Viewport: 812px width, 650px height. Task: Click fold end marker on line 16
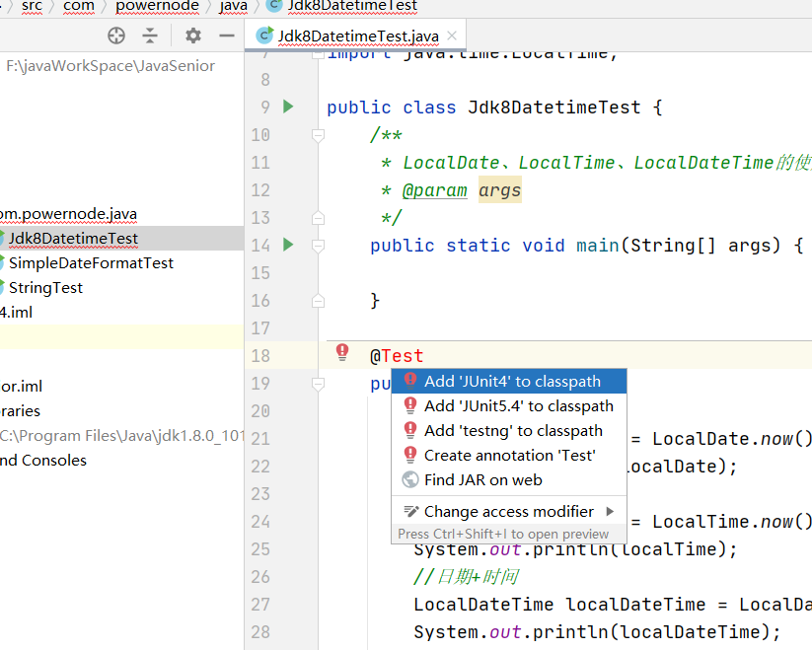[x=318, y=301]
